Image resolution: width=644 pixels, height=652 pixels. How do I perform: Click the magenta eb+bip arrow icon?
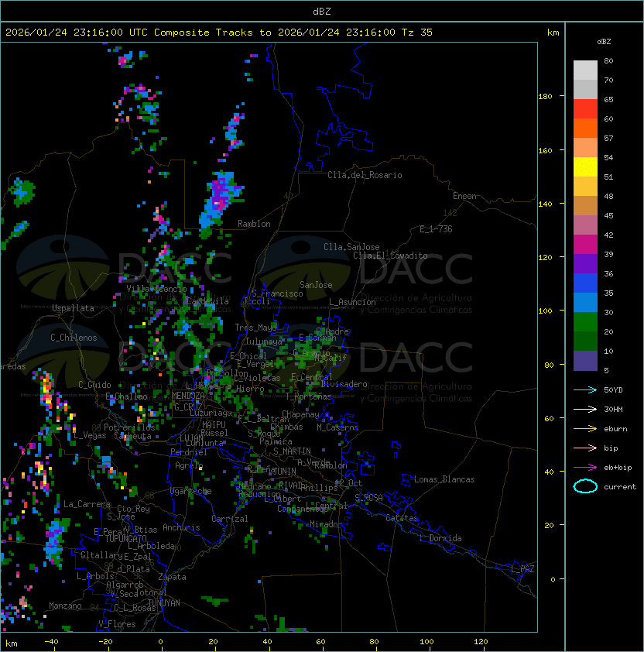pos(585,468)
